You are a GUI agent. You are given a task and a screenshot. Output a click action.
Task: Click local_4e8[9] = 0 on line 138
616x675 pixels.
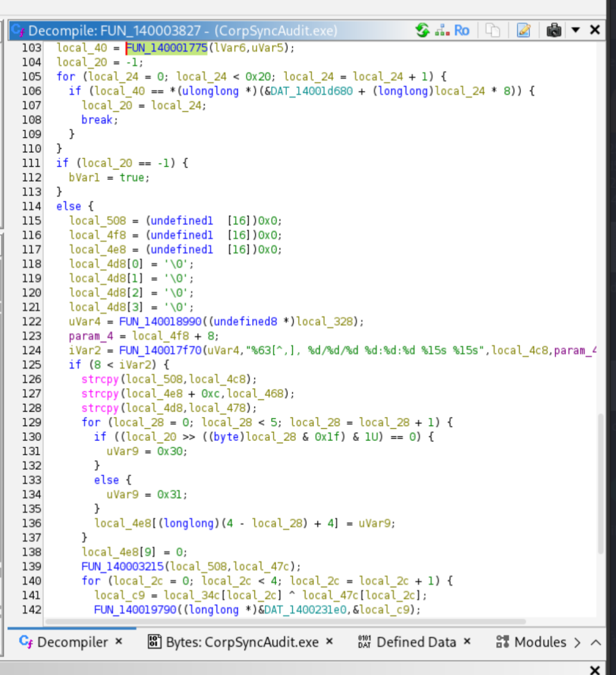(x=134, y=552)
